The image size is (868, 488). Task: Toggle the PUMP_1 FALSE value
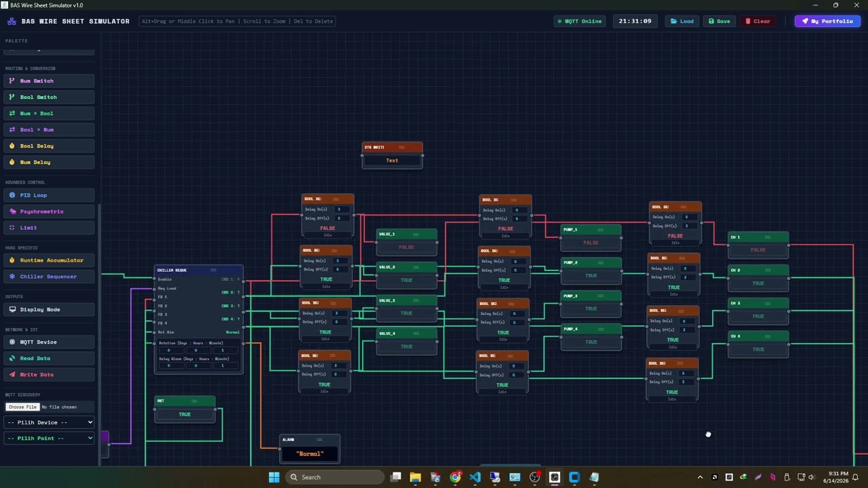tap(591, 243)
